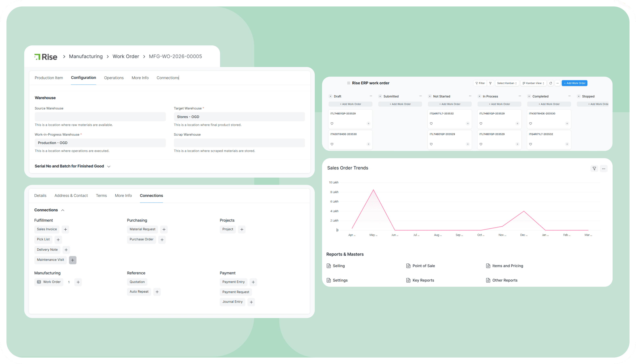Open the Address & Contact tab
This screenshot has height=364, width=636.
pyautogui.click(x=71, y=196)
